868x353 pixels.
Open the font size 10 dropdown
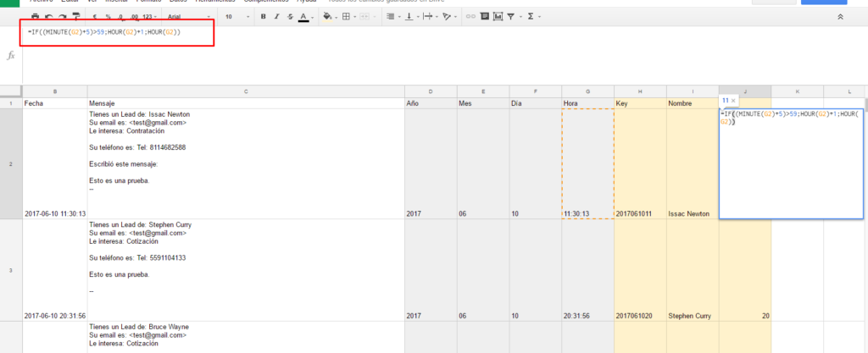click(237, 17)
